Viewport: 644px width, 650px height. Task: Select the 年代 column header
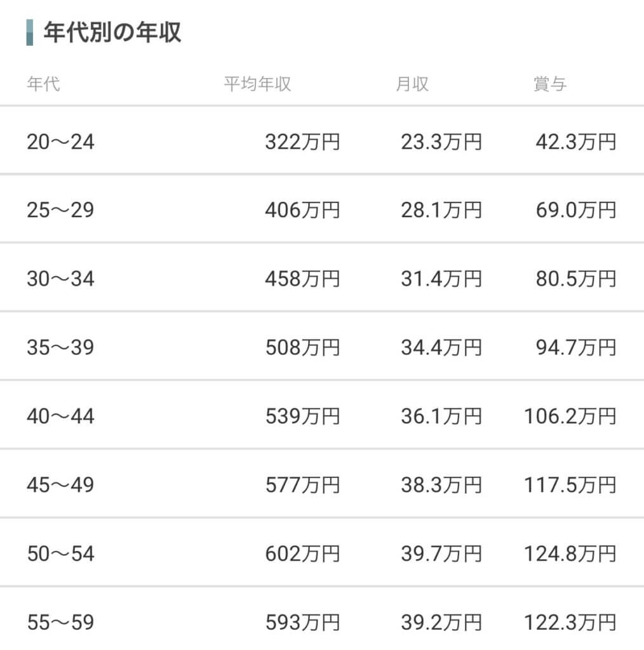pyautogui.click(x=44, y=84)
